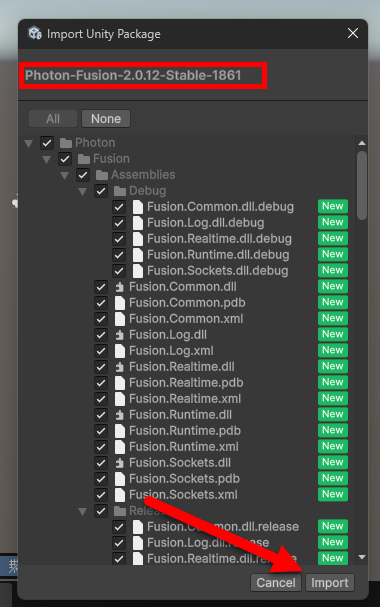Close the Import Unity Package dialog
The height and width of the screenshot is (607, 380).
[x=353, y=33]
